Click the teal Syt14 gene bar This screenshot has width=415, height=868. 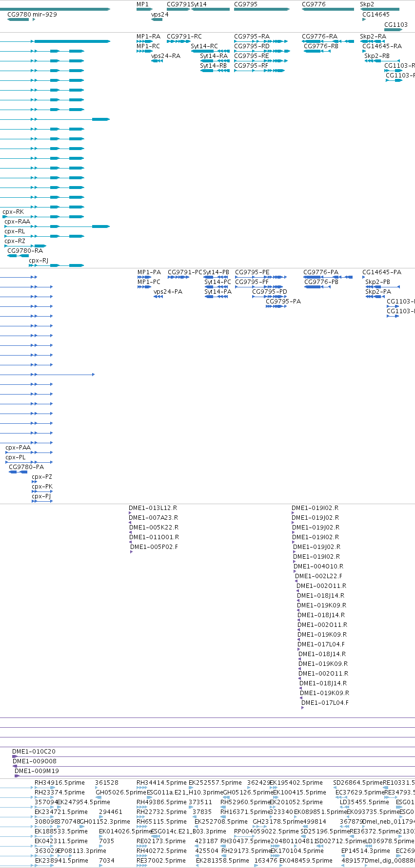(x=210, y=9)
